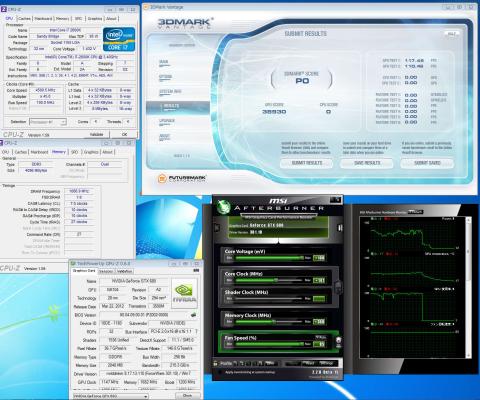This screenshot has height=400, width=480.
Task: Click the GPU score value 38930
Action: tap(274, 112)
